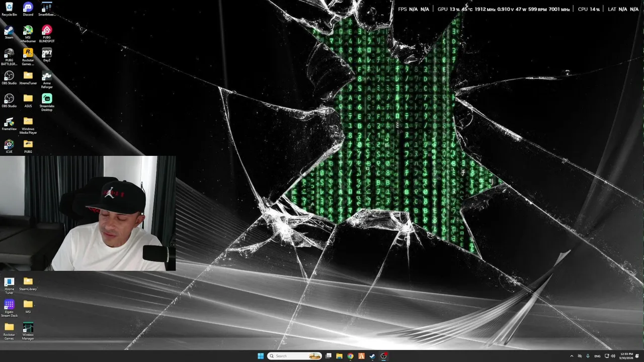Launch Elgato Stream Deck shortcut
The image size is (644, 362).
point(9,308)
